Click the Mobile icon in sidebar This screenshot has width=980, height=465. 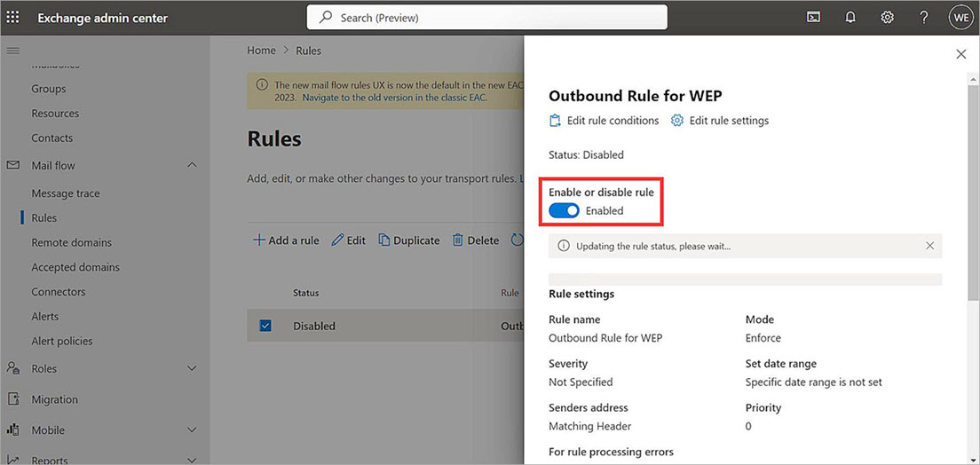12,430
